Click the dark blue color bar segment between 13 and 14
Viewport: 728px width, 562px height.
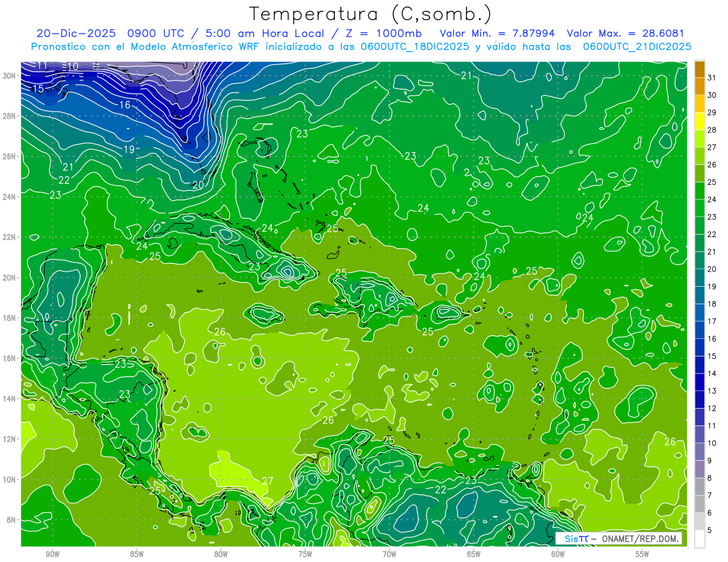pos(699,383)
